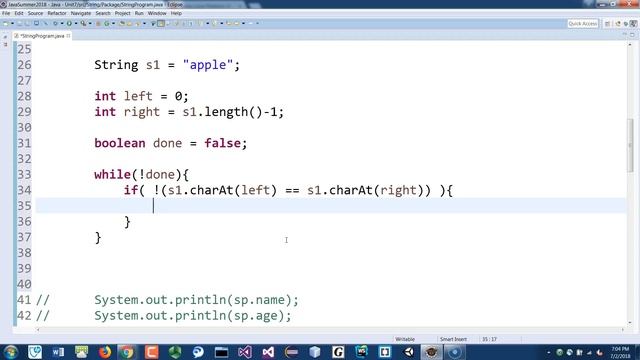
Task: Open Firefox from the taskbar
Action: click(x=104, y=352)
